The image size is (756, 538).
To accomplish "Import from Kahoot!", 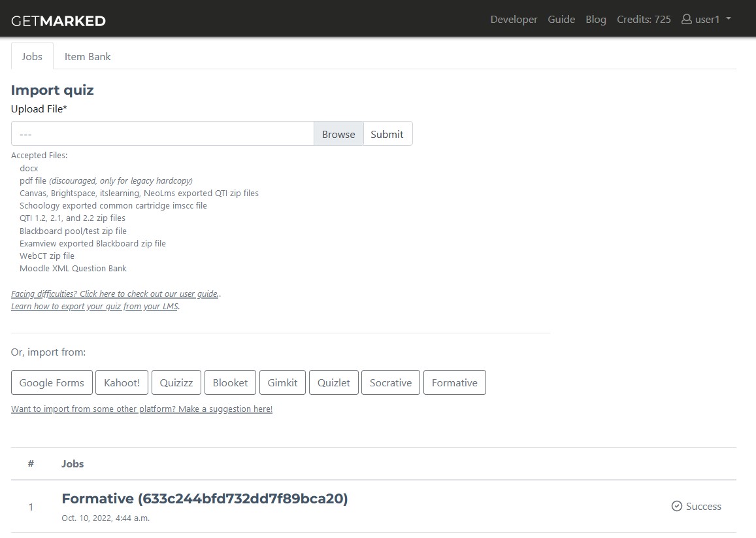I will tap(122, 382).
